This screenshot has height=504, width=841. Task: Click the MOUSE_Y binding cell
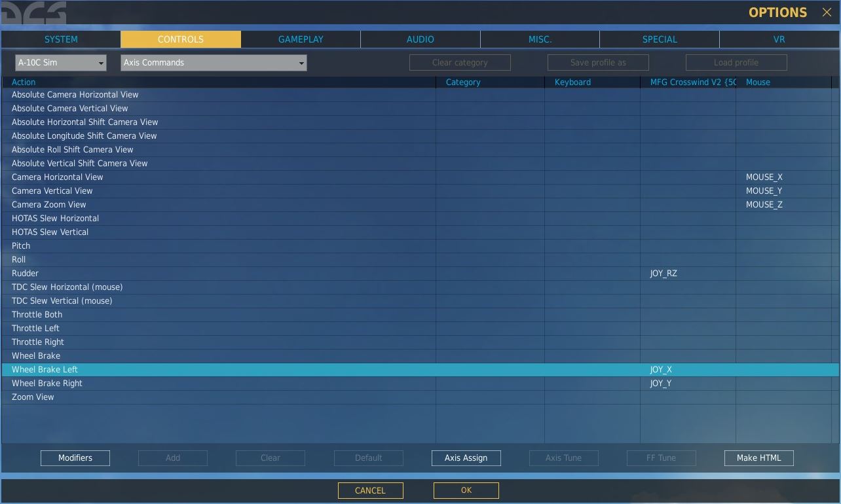pos(784,191)
